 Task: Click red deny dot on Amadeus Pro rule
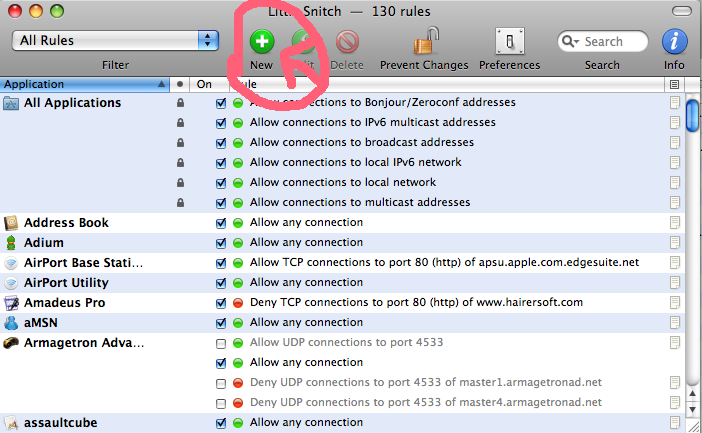coord(238,303)
